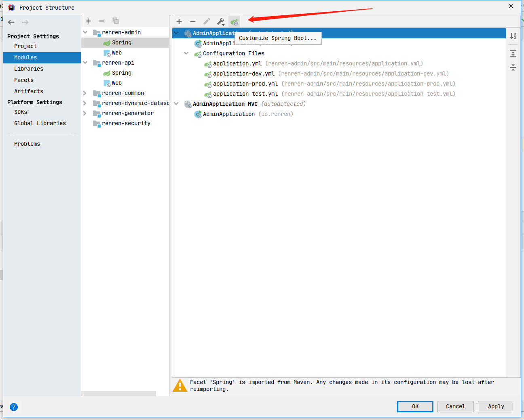This screenshot has height=420, width=524.
Task: Click the back navigation arrow
Action: tap(11, 22)
